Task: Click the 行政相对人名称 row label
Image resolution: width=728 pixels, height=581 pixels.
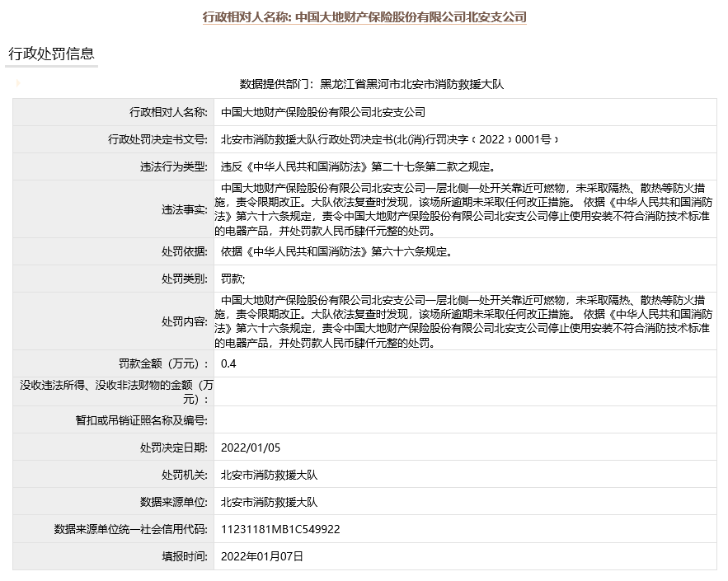Action: [x=168, y=112]
